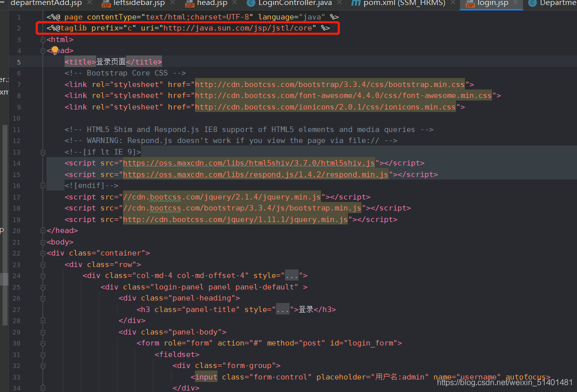
Task: Switch to the leftsidebar.jsp tab
Action: pyautogui.click(x=139, y=3)
